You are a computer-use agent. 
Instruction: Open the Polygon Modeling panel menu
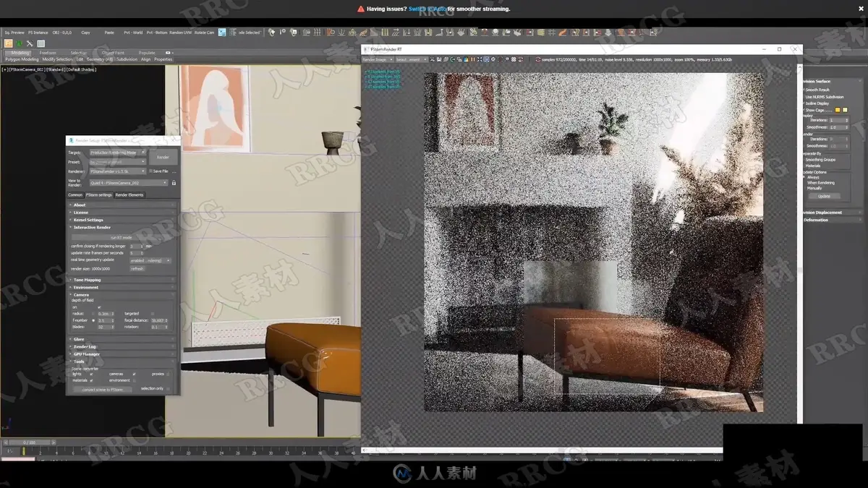tap(22, 59)
